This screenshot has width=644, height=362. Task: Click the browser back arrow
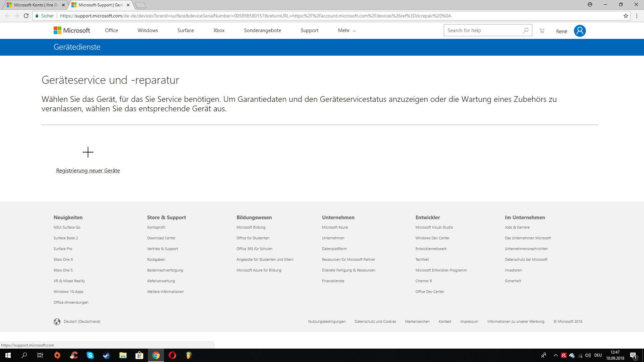(7, 16)
